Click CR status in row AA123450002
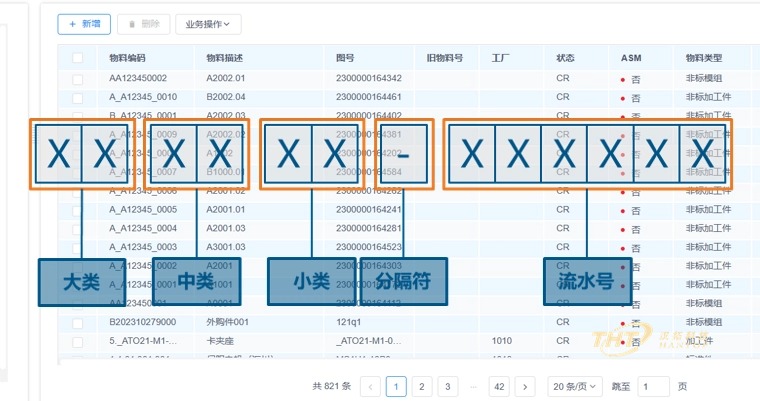Viewport: 760px width, 401px height. pos(563,78)
